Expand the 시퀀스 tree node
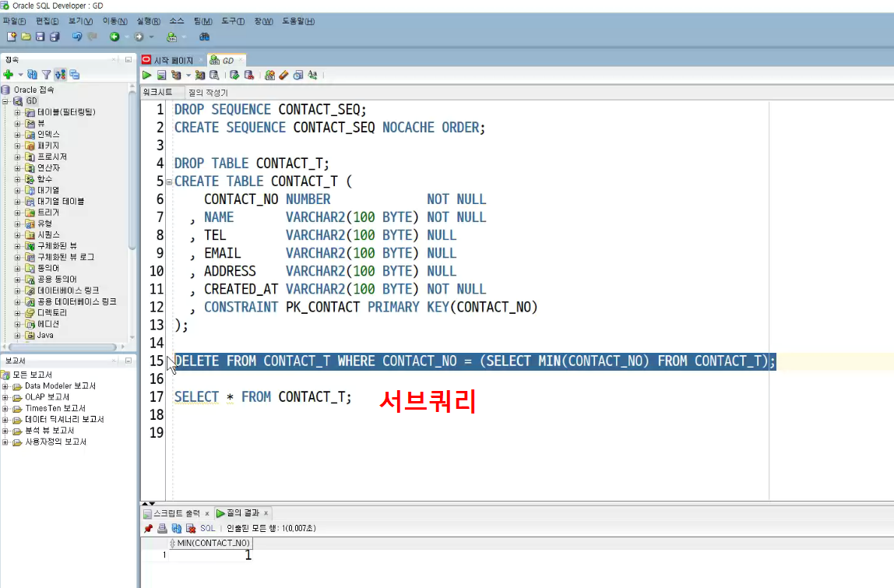The image size is (894, 588). tap(18, 235)
